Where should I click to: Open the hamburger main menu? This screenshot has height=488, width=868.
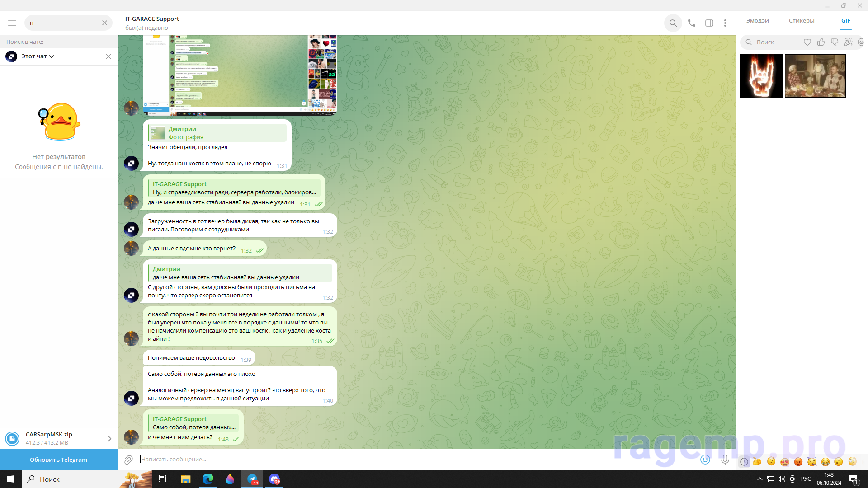(x=12, y=23)
